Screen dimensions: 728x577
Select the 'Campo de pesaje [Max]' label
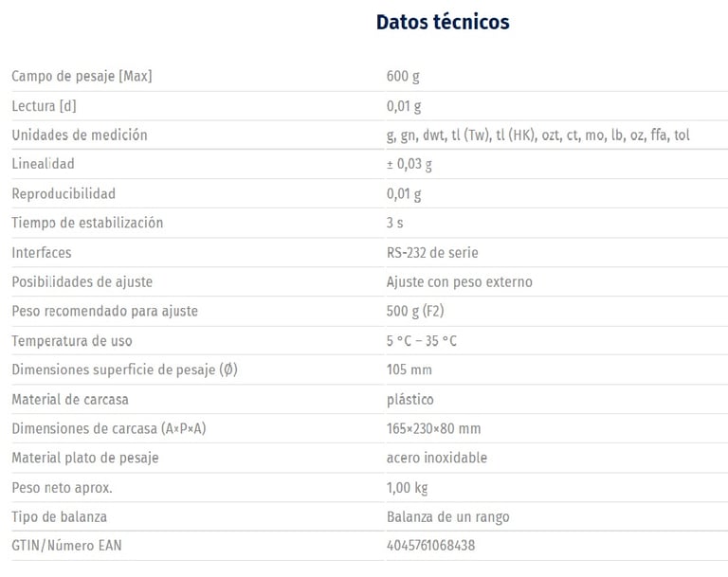(x=82, y=76)
